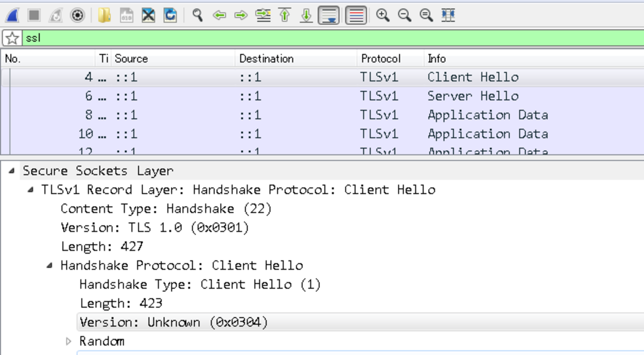
Task: Select the Server Hello packet row
Action: [x=322, y=96]
